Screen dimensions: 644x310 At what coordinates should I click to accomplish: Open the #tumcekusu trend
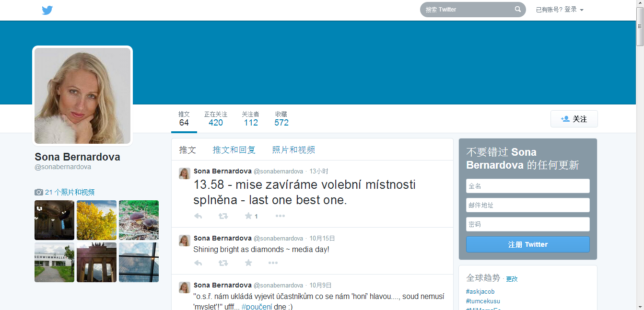click(x=483, y=301)
